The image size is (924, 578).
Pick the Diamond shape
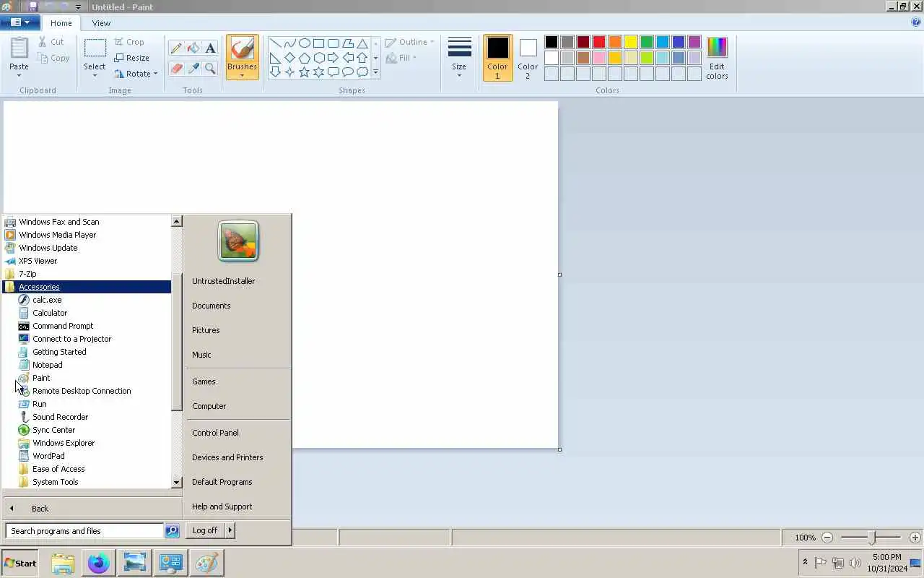pyautogui.click(x=289, y=58)
